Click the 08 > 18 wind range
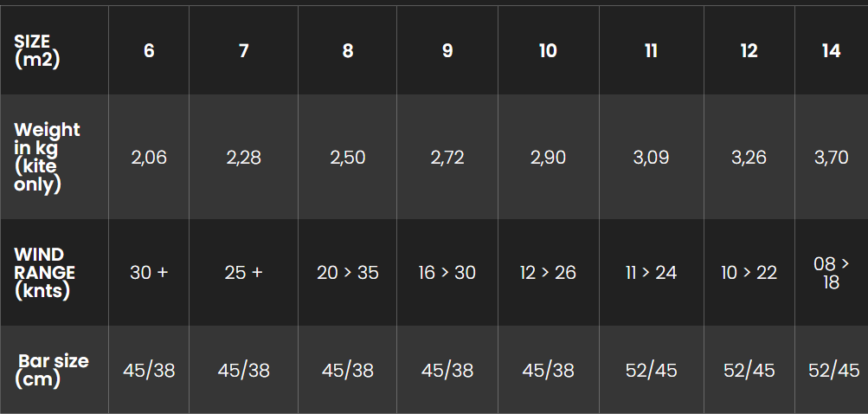 tap(831, 273)
